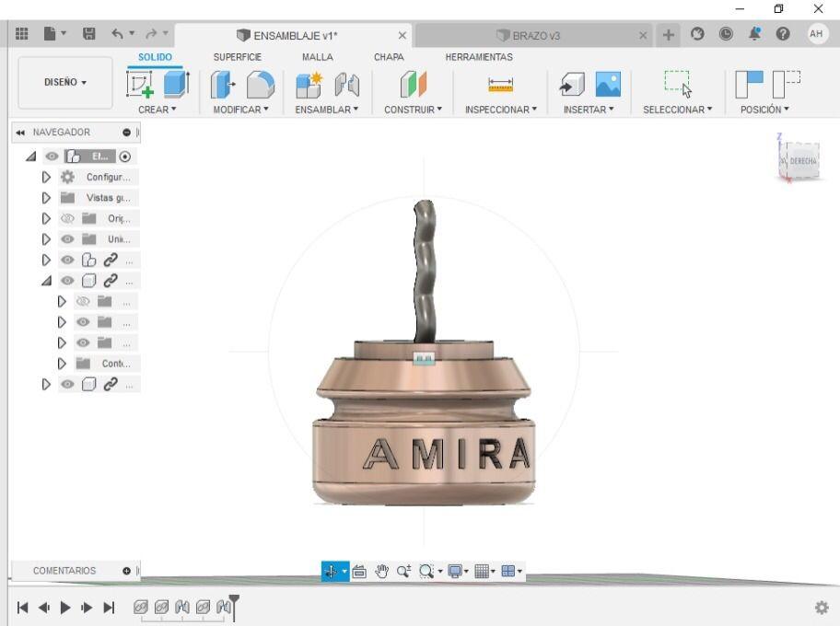
Task: Add a new design tab with plus button
Action: point(668,35)
